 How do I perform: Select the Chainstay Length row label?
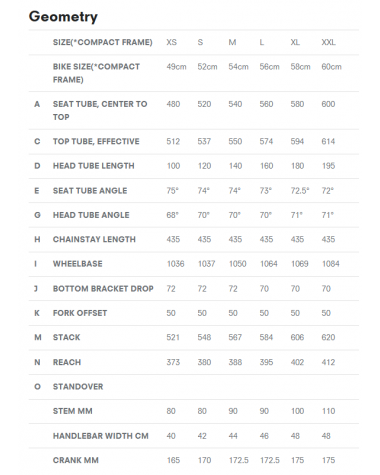point(94,239)
